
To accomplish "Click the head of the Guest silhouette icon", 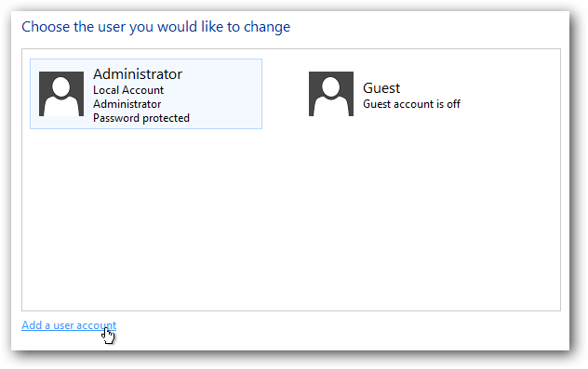I will pos(331,86).
